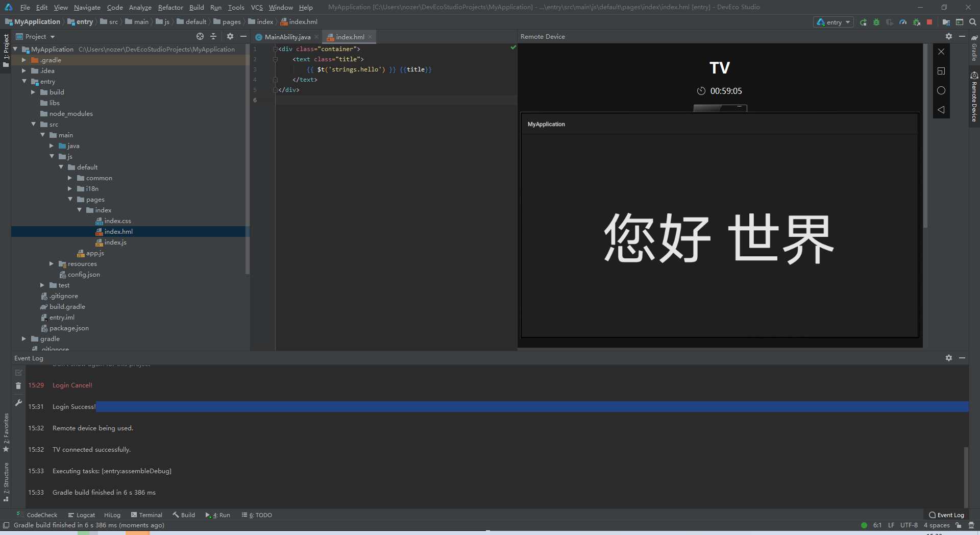
Task: Expand the resources folder
Action: [x=52, y=263]
